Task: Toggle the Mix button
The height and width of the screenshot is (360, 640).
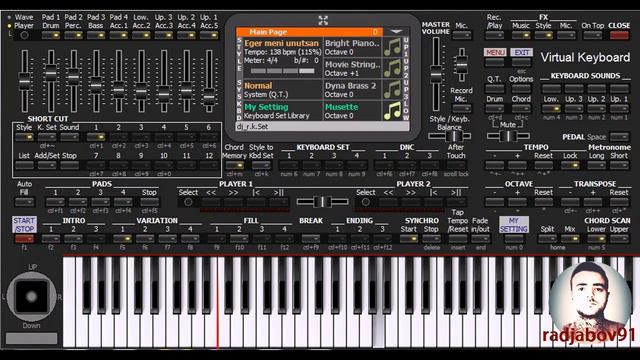Action: pos(570,239)
